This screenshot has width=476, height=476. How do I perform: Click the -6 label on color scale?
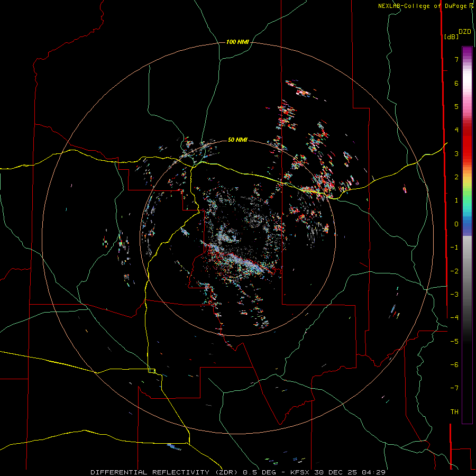tap(454, 364)
